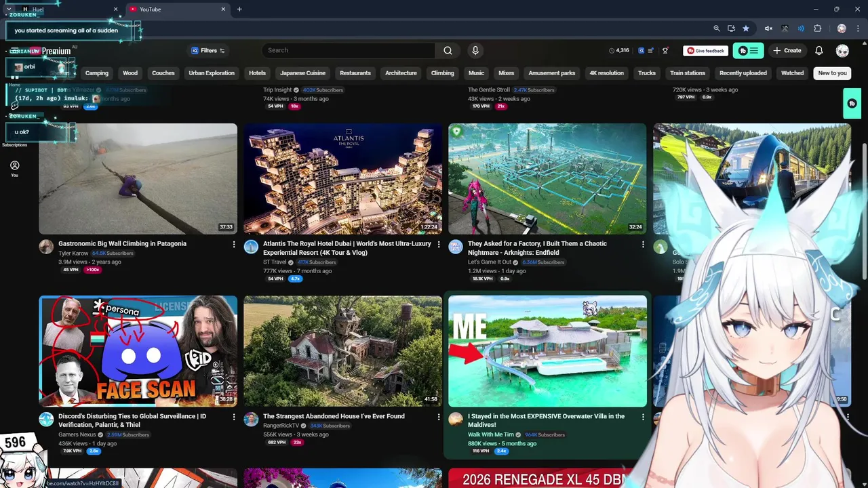Open options menu for Patagonia climbing video
This screenshot has height=488, width=868.
click(x=234, y=244)
